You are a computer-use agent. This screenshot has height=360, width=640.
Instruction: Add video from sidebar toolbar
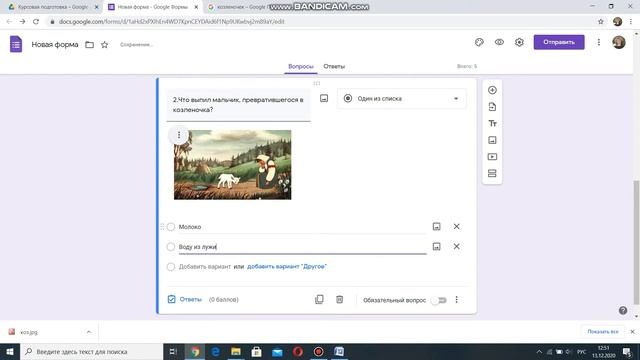[x=492, y=157]
